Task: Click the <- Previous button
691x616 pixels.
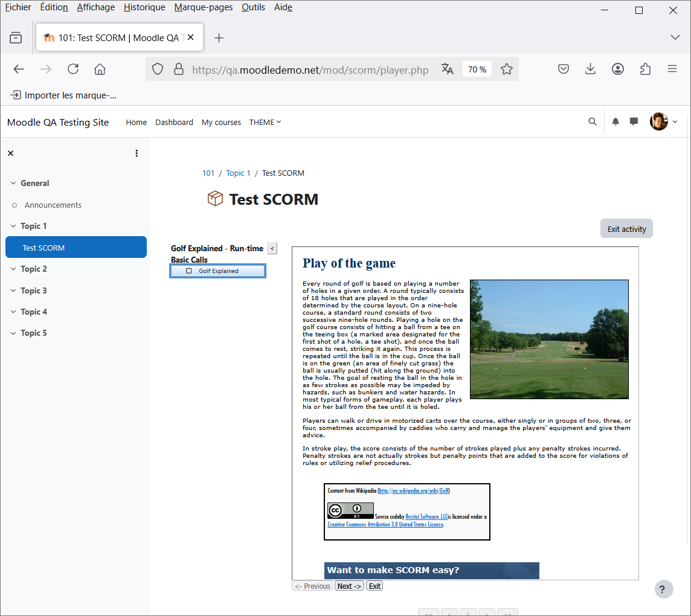Action: [312, 586]
